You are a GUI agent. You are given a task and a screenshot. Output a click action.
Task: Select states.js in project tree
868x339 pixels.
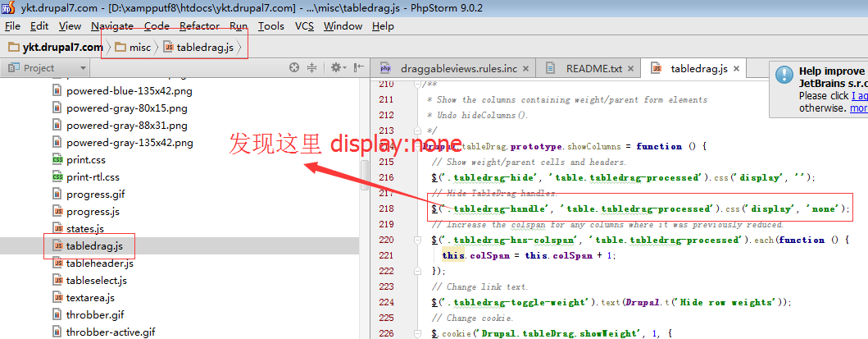[x=85, y=229]
